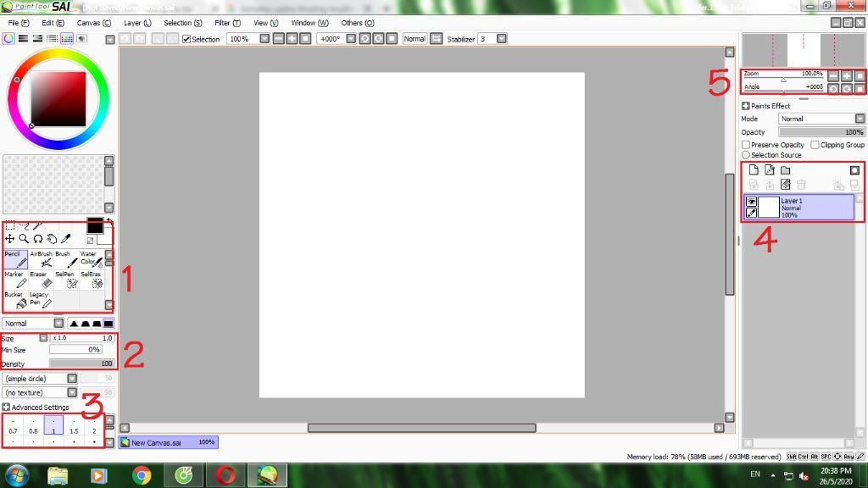Select the 1.5 brush size preset
Screen dimensions: 868x488
74,426
